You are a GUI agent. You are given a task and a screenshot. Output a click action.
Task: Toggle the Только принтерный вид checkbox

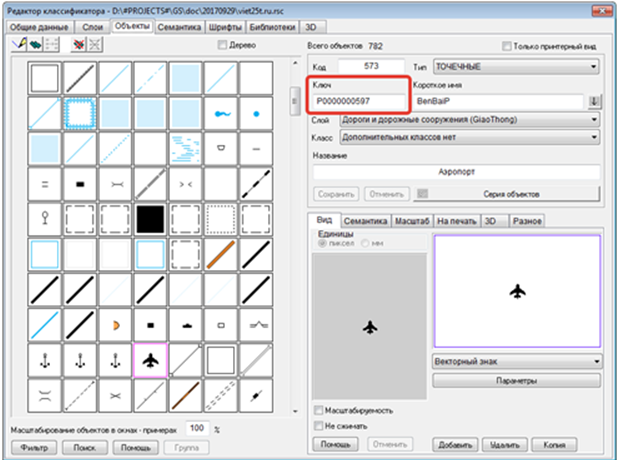[508, 46]
